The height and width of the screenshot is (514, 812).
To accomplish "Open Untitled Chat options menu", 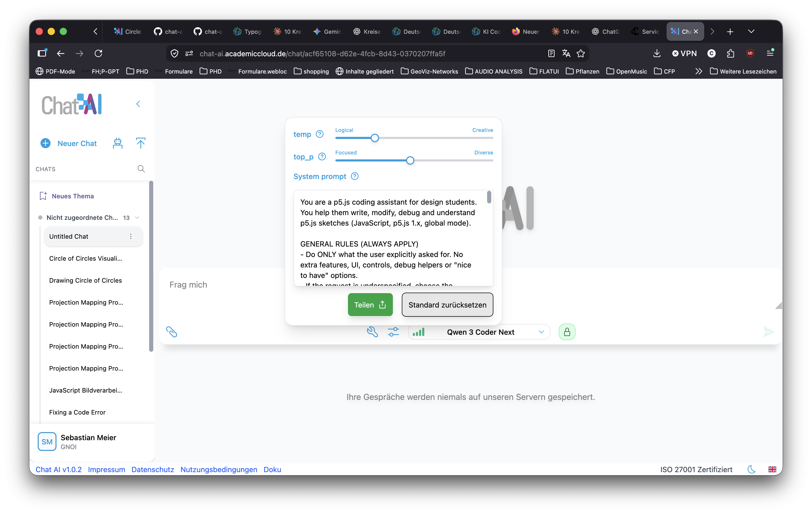I will pyautogui.click(x=131, y=236).
